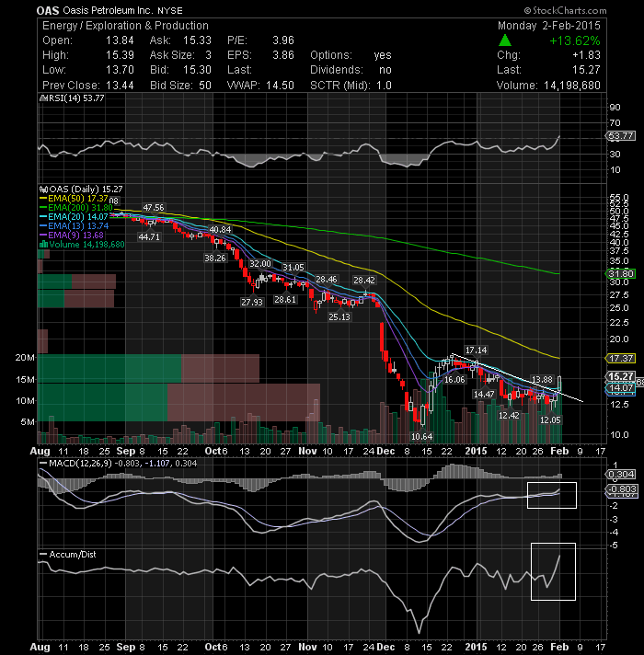Select the green EMA(200) legend line

click(43, 208)
